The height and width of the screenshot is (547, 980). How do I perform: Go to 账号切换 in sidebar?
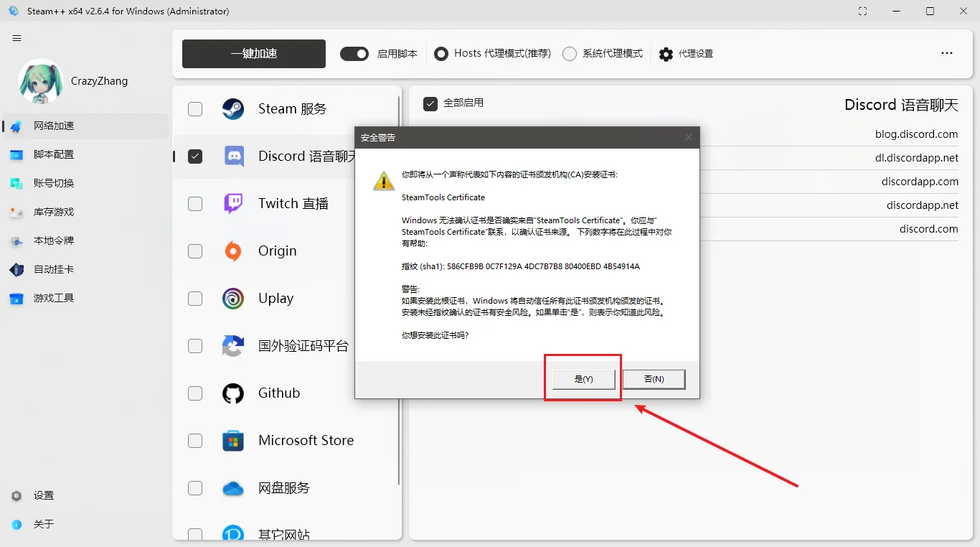pos(85,183)
